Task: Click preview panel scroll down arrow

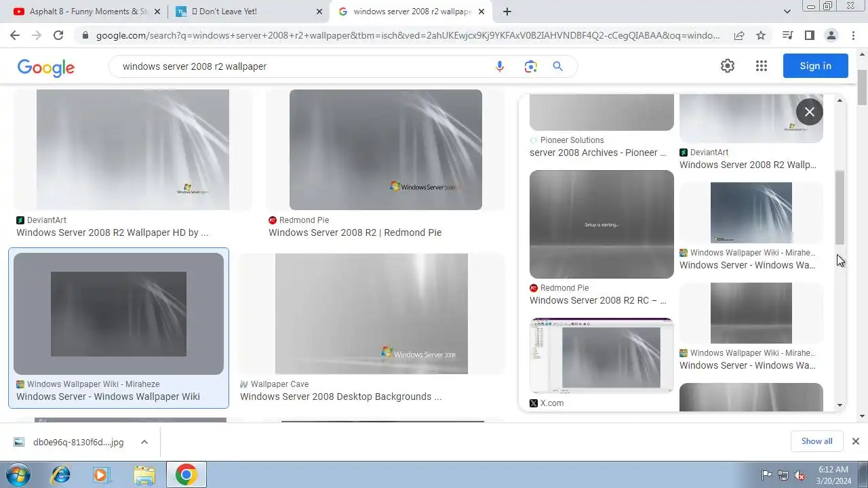Action: coord(840,405)
